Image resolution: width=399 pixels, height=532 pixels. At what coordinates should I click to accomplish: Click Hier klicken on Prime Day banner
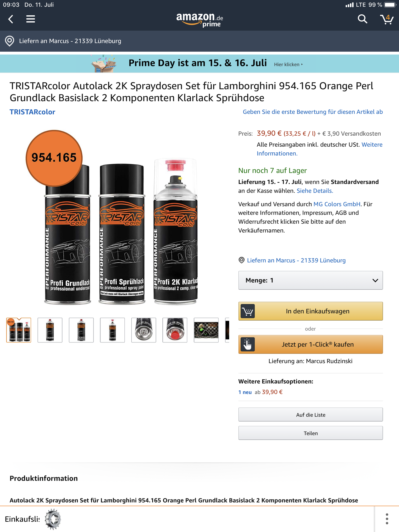(x=288, y=64)
